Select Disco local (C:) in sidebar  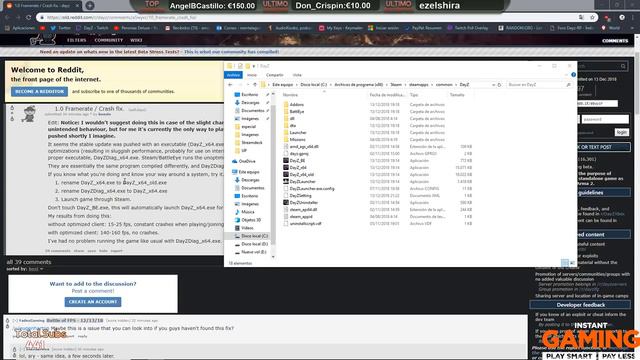[x=251, y=236]
